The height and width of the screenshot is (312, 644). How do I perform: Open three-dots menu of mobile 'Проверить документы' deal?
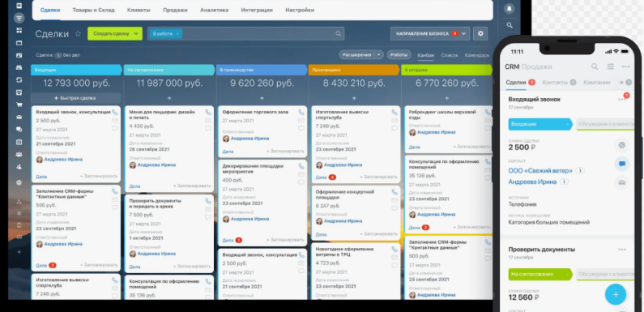coord(622,250)
